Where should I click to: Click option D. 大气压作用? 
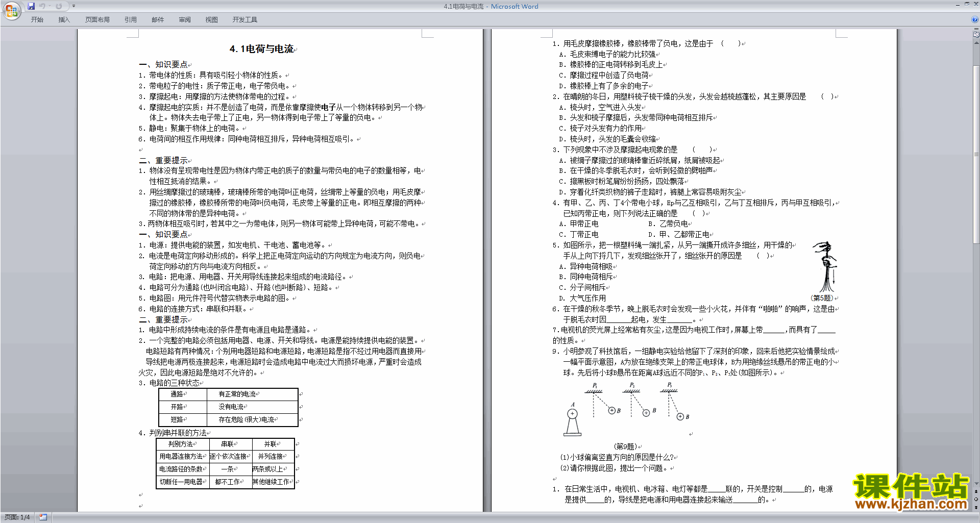(582, 298)
